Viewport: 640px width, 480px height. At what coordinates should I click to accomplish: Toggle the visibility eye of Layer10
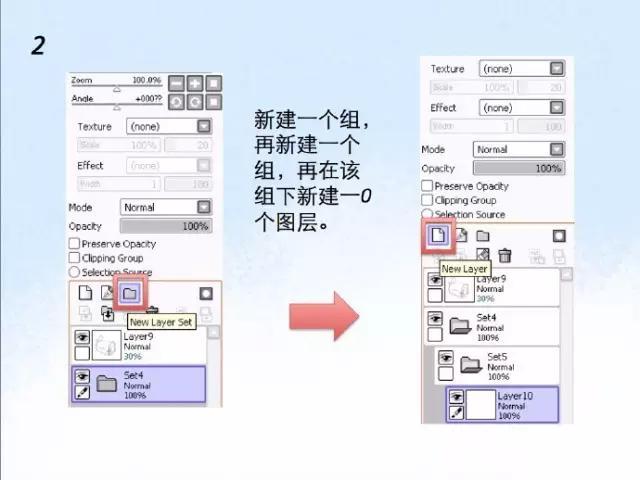pos(456,396)
